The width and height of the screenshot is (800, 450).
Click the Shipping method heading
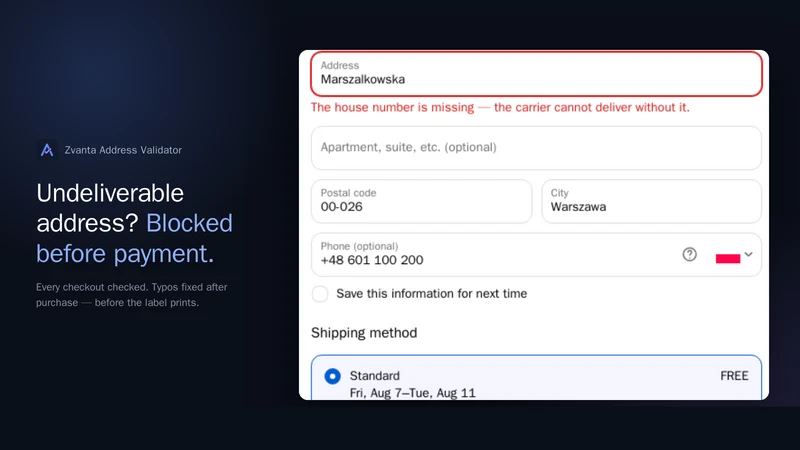pyautogui.click(x=364, y=333)
